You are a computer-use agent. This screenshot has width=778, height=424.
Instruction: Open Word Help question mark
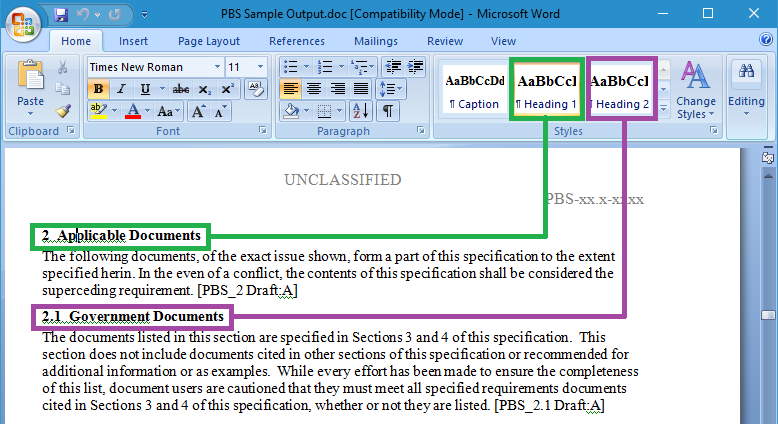pyautogui.click(x=766, y=39)
